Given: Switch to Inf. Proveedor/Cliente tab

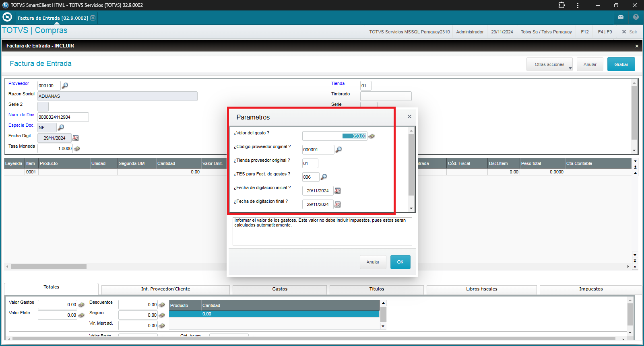Looking at the screenshot, I should [x=165, y=289].
